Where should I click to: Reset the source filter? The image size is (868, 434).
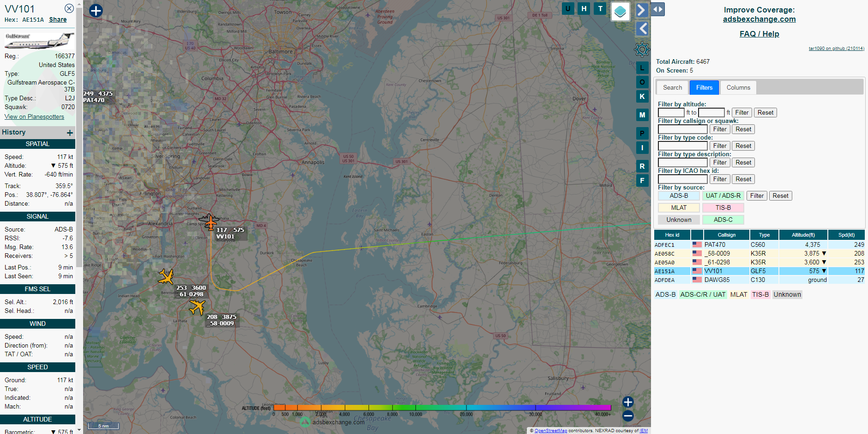pyautogui.click(x=780, y=196)
